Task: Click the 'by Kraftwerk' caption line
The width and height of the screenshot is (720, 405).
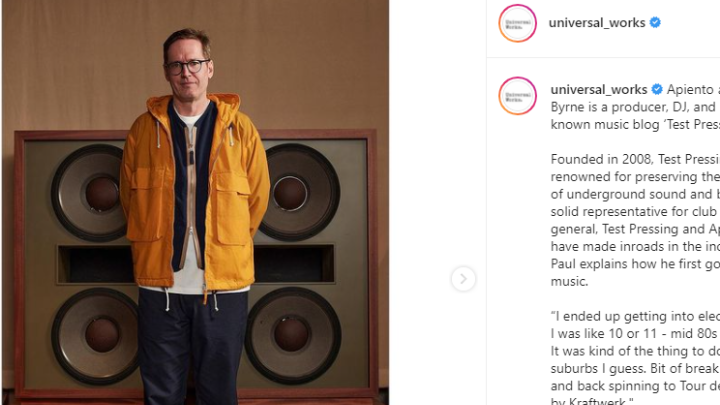Action: click(x=592, y=401)
